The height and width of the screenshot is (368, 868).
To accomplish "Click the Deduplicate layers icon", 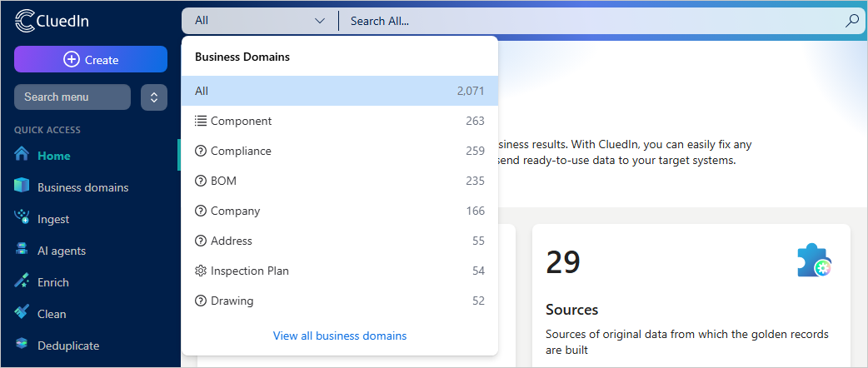I will 22,344.
